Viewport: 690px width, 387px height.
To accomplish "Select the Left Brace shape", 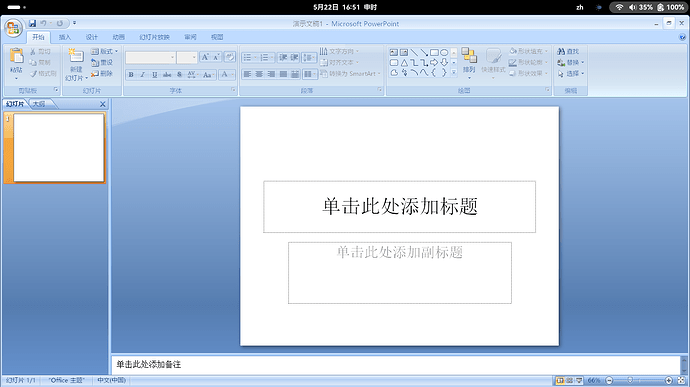I will click(434, 73).
